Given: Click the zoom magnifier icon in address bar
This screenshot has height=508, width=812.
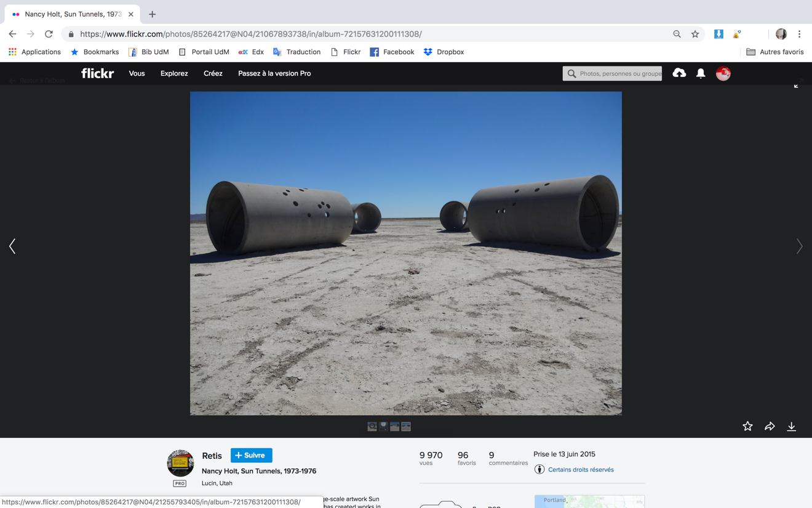Looking at the screenshot, I should click(677, 34).
